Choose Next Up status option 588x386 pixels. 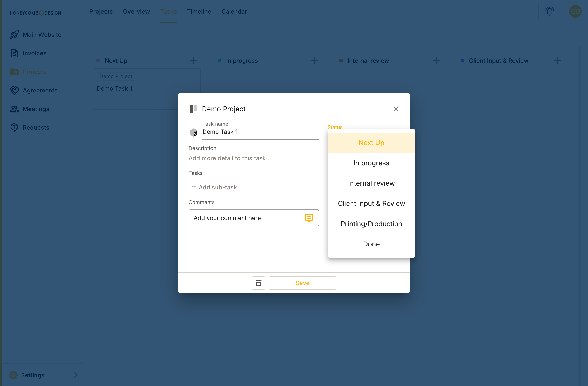371,143
